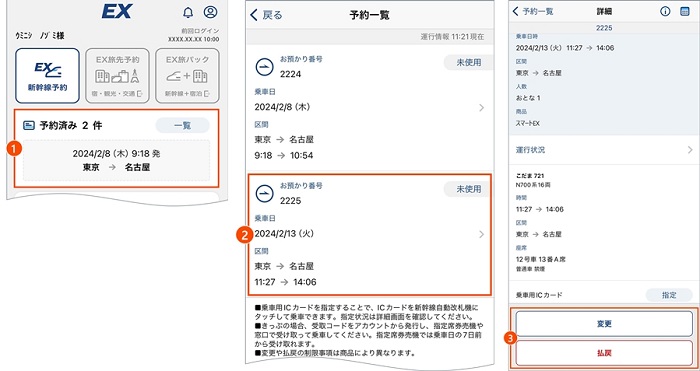The height and width of the screenshot is (371, 700).
Task: Tap 未使用 badge on reservation 2225
Action: pos(468,189)
